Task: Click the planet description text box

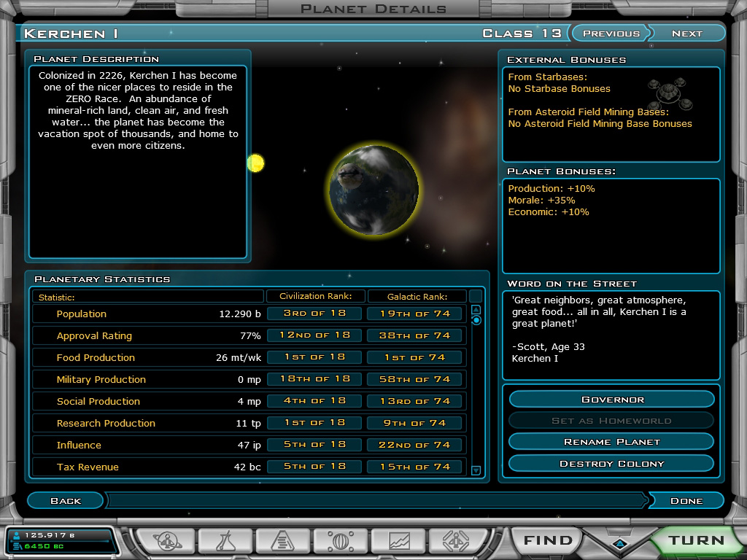Action: click(138, 162)
